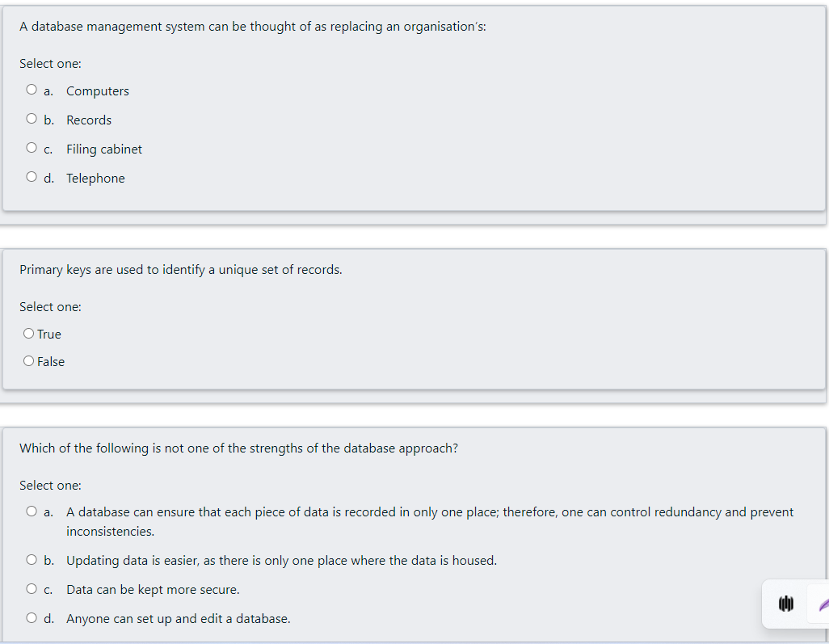This screenshot has width=829, height=644.
Task: Click the strengths of database approach question text
Action: (x=238, y=448)
